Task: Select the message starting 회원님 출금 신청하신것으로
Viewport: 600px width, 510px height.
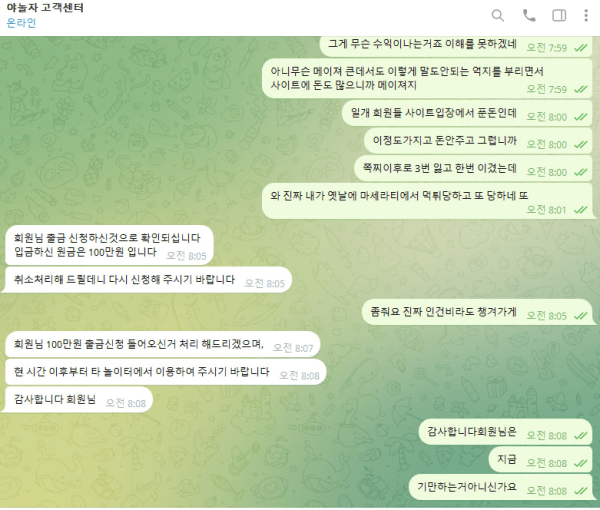Action: click(x=109, y=245)
